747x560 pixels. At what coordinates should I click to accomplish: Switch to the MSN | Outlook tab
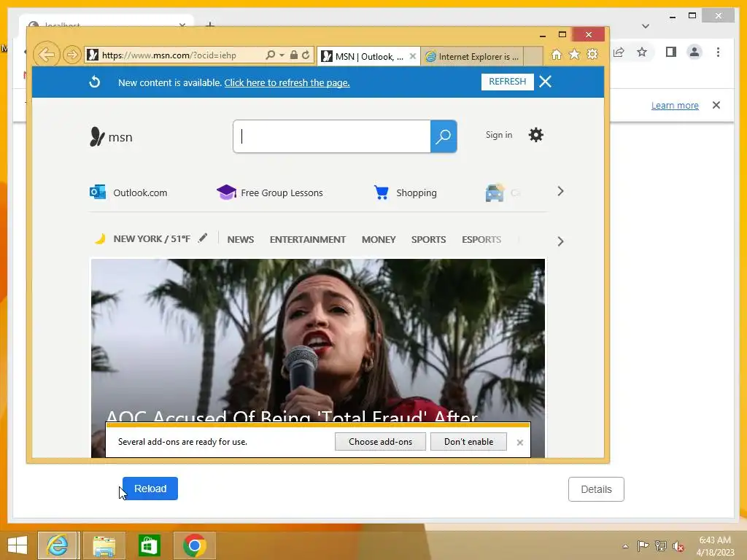(x=363, y=57)
